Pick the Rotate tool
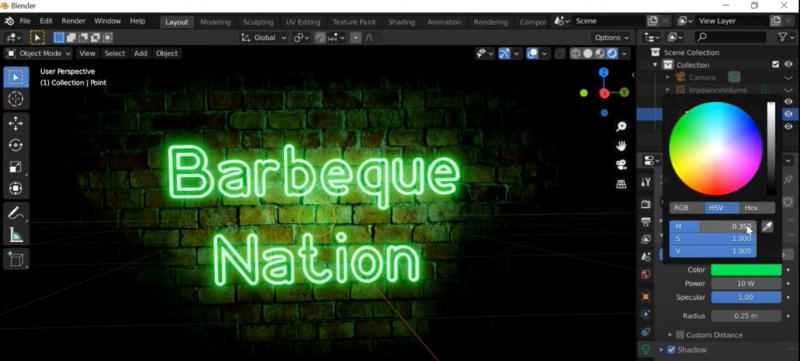The image size is (800, 361). 16,145
